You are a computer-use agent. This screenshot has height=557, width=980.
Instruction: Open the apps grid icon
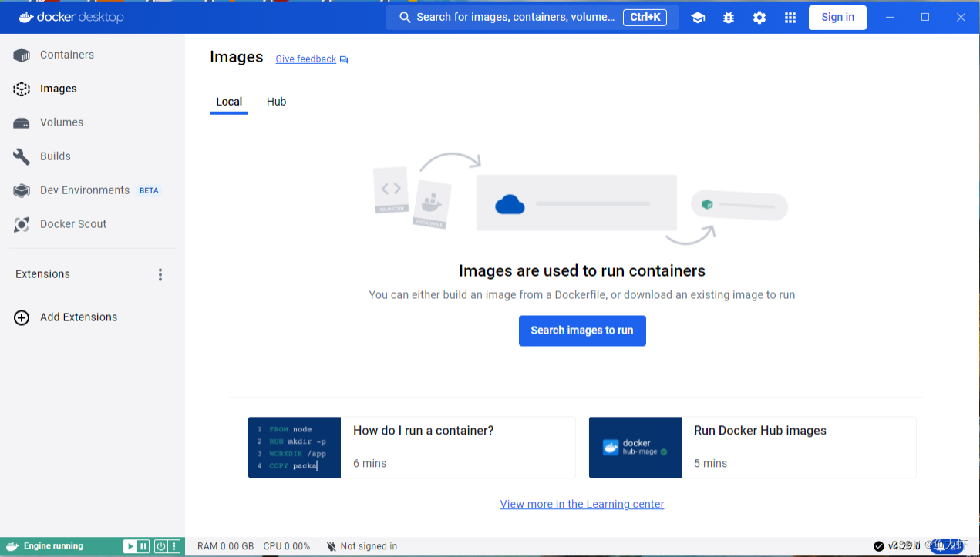pyautogui.click(x=790, y=18)
